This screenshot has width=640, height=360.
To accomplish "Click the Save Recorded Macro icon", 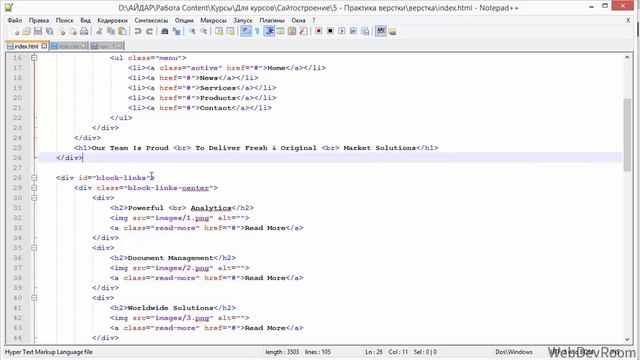I will coord(365,31).
